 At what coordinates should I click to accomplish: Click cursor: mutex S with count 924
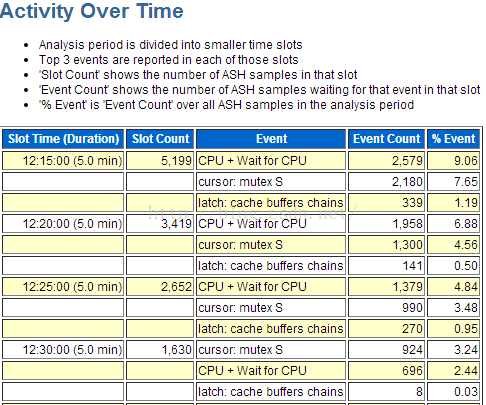(240, 350)
